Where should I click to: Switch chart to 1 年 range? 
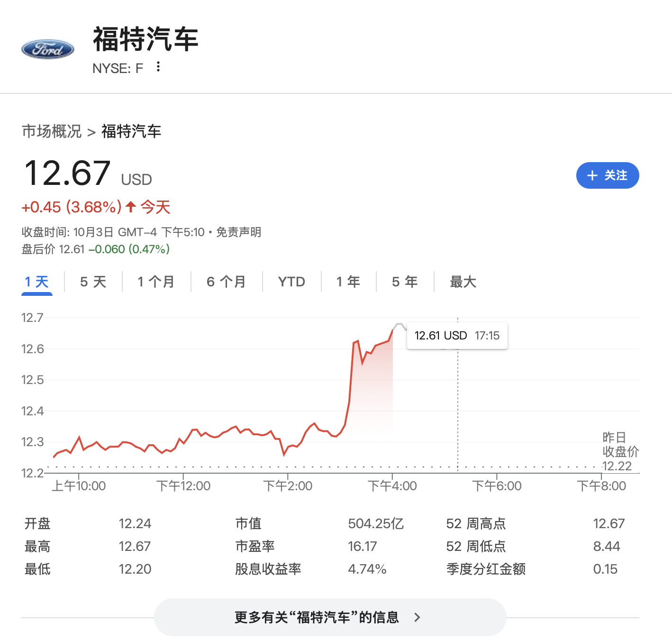(x=348, y=282)
